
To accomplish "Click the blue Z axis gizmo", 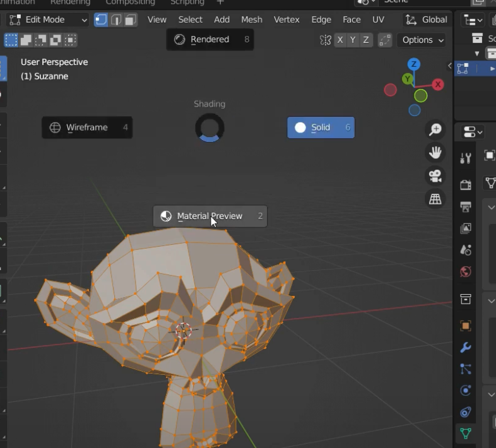I will coord(414,64).
